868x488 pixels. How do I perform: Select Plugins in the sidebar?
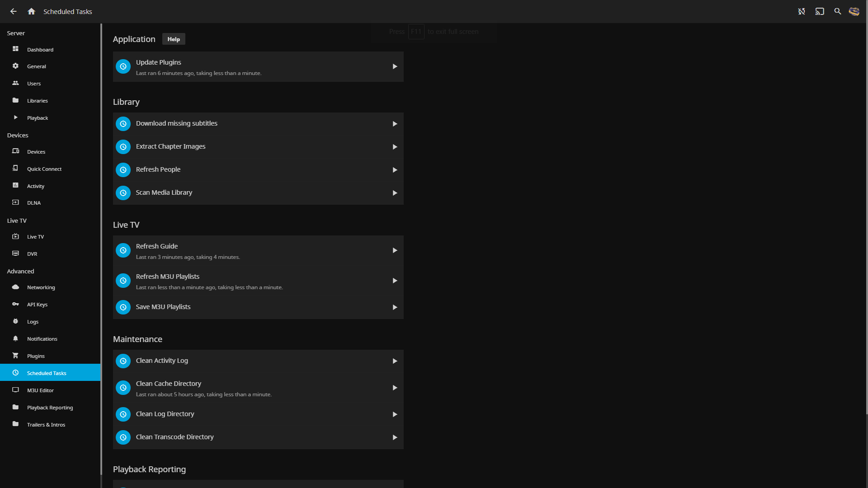click(x=36, y=356)
